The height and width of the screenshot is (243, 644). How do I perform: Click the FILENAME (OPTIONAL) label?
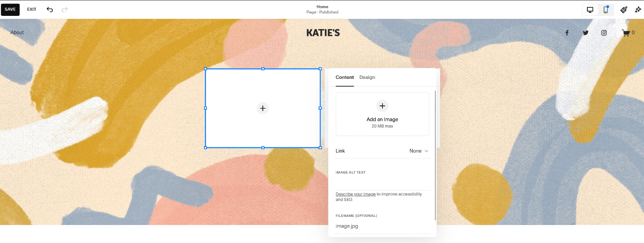tap(356, 216)
